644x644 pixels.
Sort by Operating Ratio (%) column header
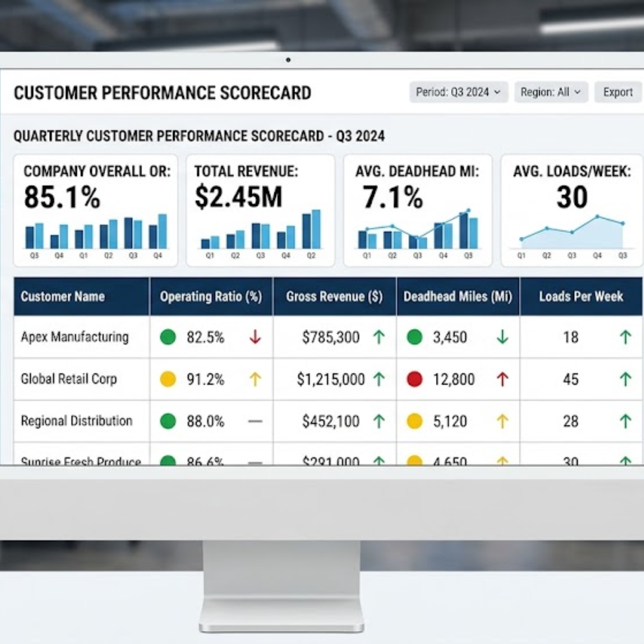[211, 296]
